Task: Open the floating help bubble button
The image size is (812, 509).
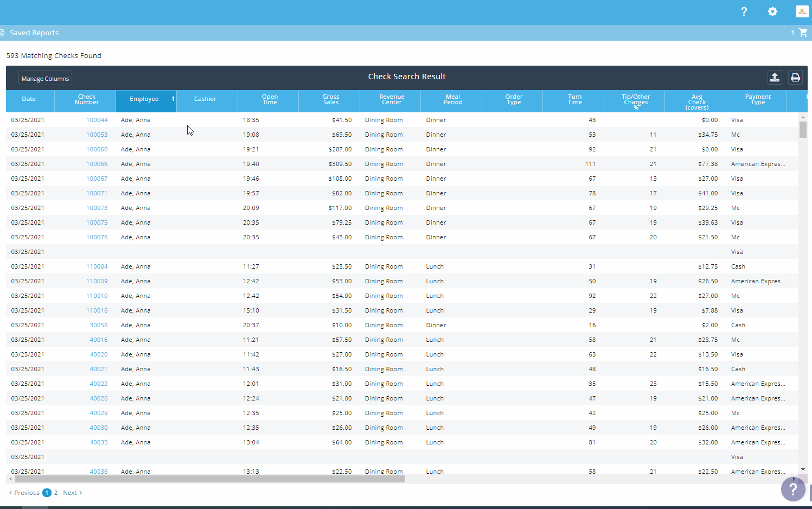Action: pyautogui.click(x=792, y=489)
